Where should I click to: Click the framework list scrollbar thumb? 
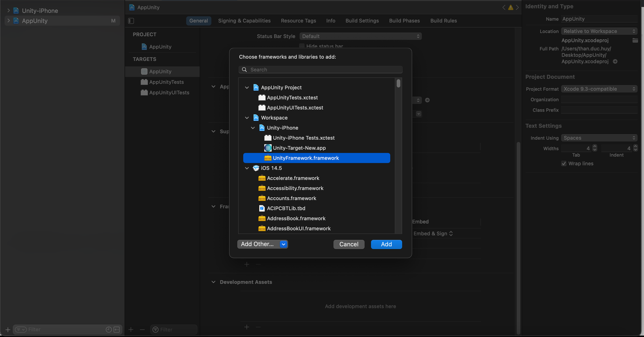398,83
